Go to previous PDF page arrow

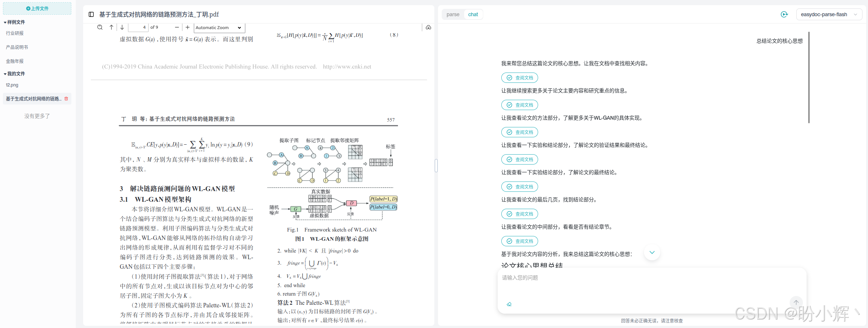coord(111,27)
